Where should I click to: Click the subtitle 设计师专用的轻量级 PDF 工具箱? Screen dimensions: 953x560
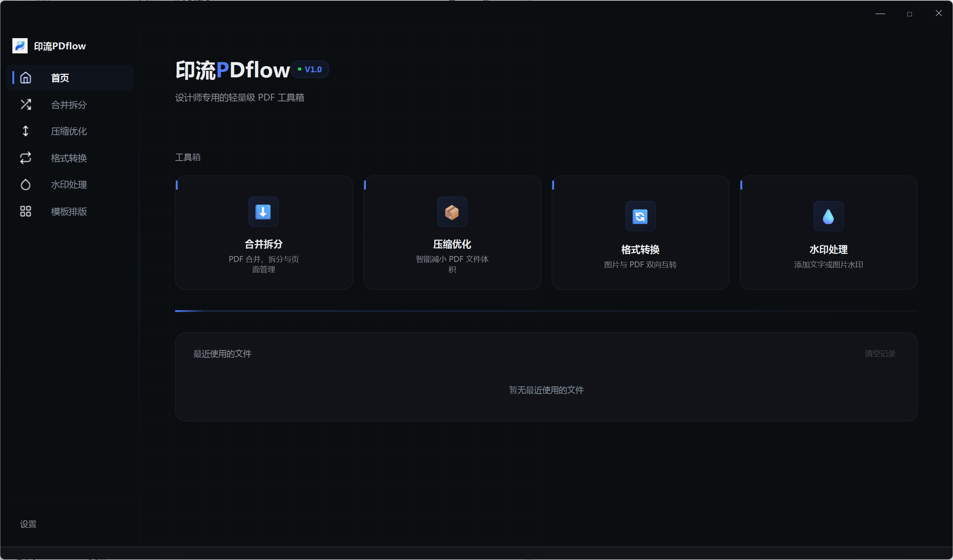[239, 98]
